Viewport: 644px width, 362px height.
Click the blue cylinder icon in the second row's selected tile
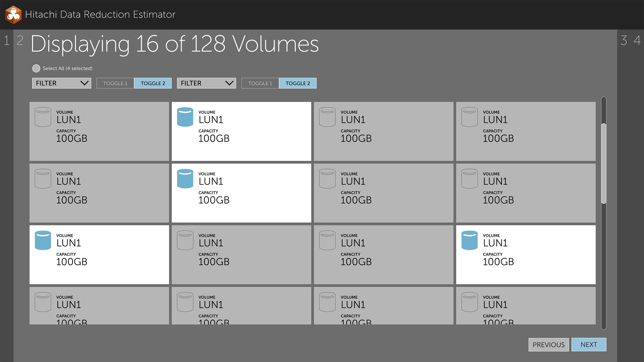click(x=185, y=179)
